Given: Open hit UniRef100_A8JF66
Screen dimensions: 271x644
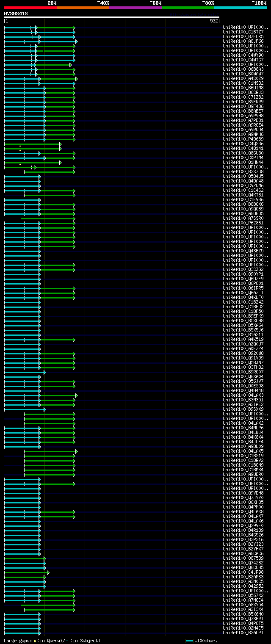Looking at the screenshot, I should [x=243, y=41].
